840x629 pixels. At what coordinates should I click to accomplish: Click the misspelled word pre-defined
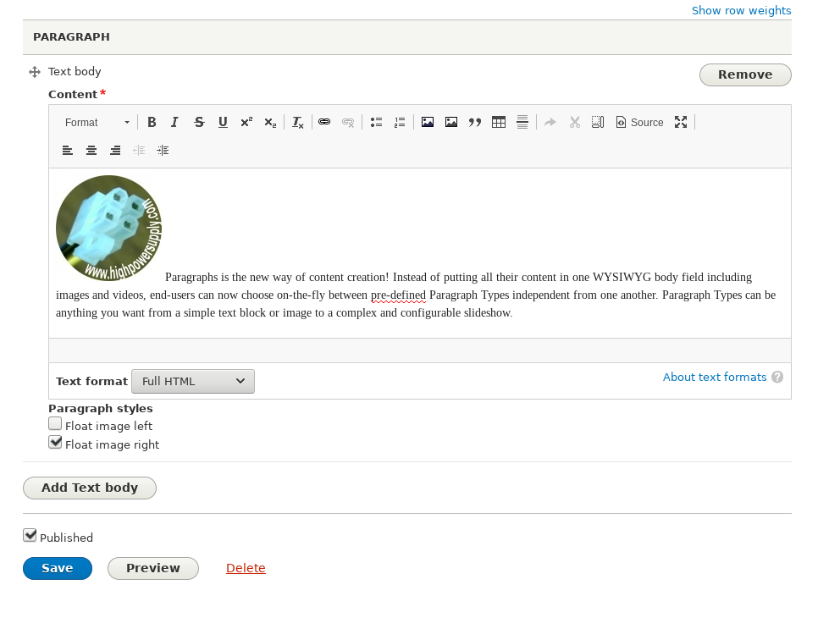click(398, 295)
